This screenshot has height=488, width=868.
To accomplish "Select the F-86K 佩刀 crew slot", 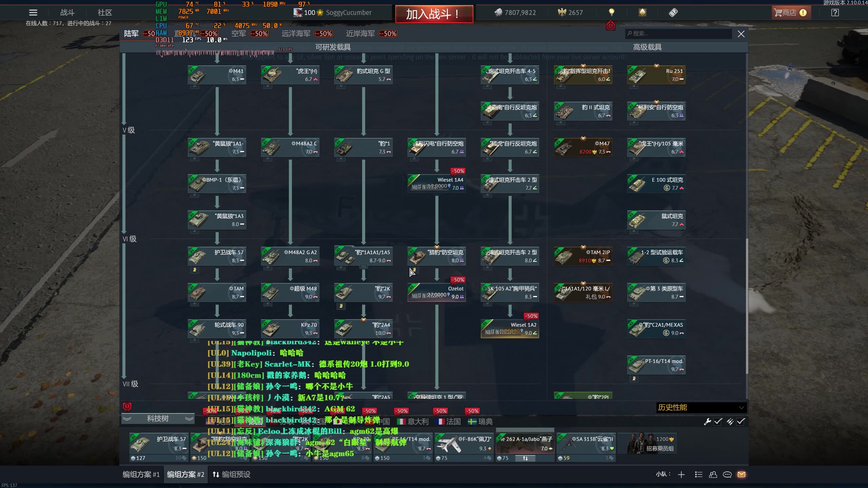I will coord(464,447).
